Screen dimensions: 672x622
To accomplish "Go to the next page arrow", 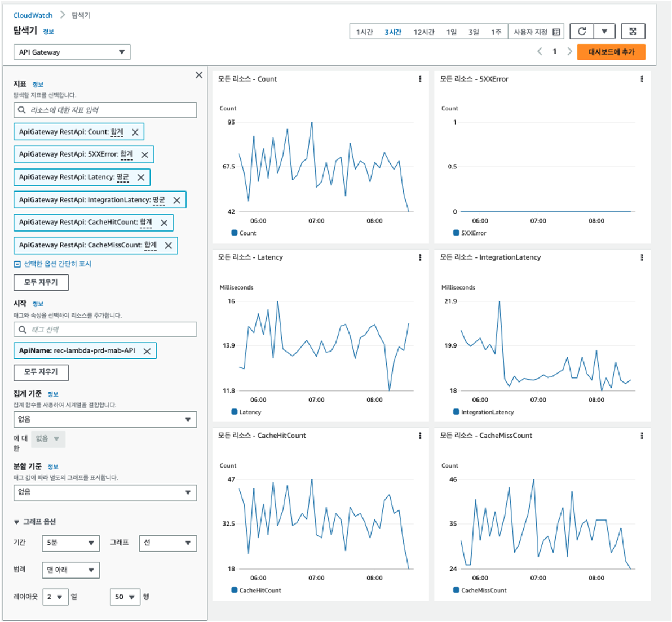I will (x=569, y=51).
